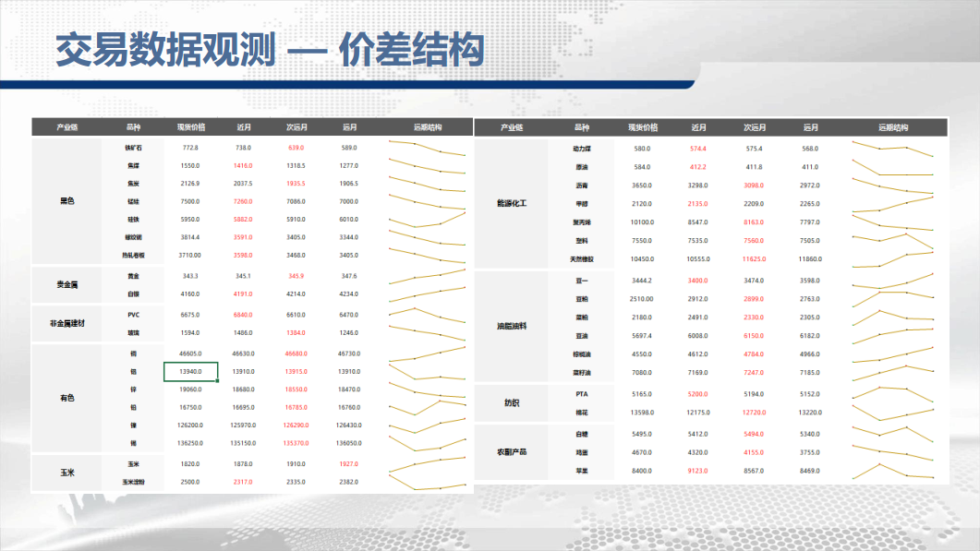Click the 能源化工 category cell

tap(512, 203)
